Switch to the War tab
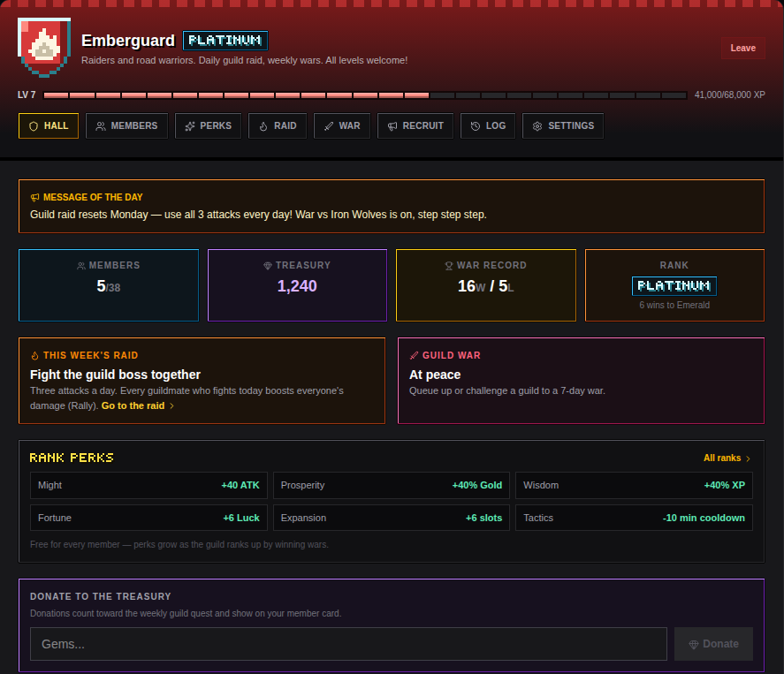Screen dimensions: 784x674 [x=342, y=126]
